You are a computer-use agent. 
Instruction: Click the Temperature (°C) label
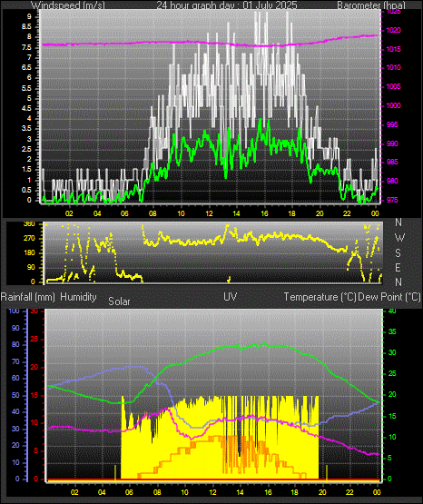point(320,297)
